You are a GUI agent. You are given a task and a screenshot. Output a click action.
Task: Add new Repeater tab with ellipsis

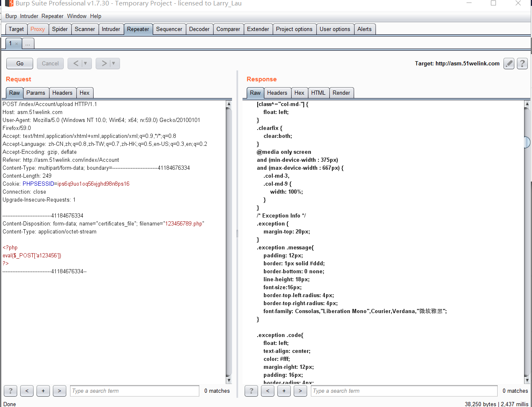28,44
